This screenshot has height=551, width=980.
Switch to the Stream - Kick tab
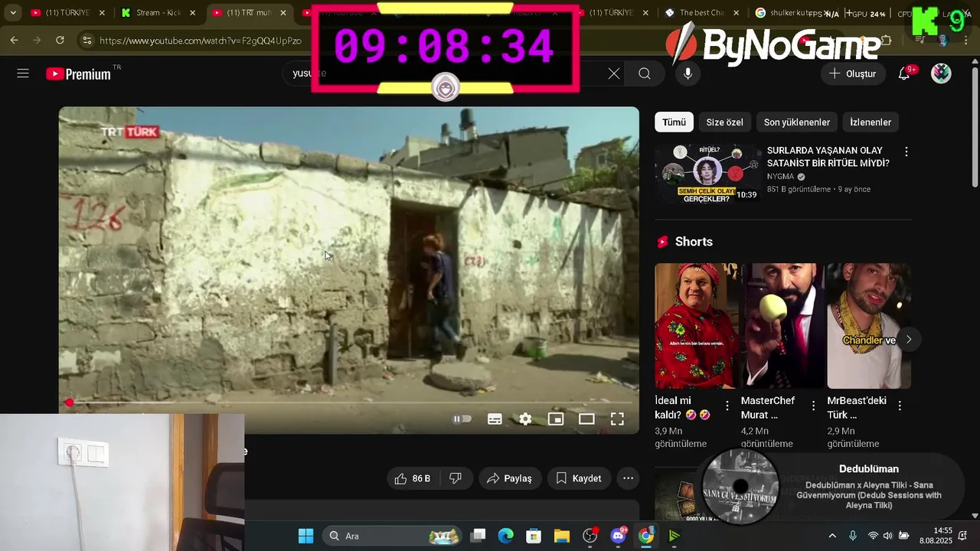[158, 13]
